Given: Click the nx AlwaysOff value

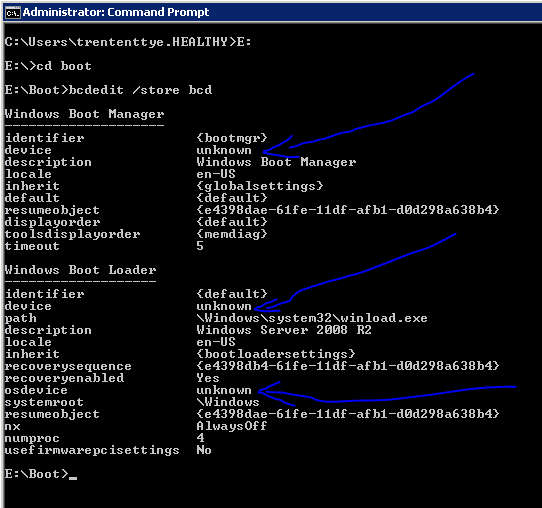Looking at the screenshot, I should coord(232,426).
